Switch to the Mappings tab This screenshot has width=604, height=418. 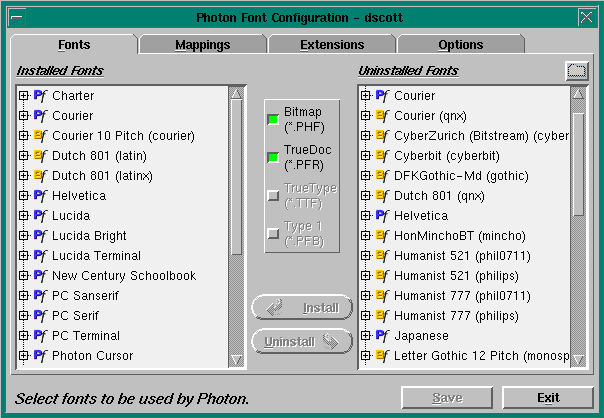click(202, 45)
